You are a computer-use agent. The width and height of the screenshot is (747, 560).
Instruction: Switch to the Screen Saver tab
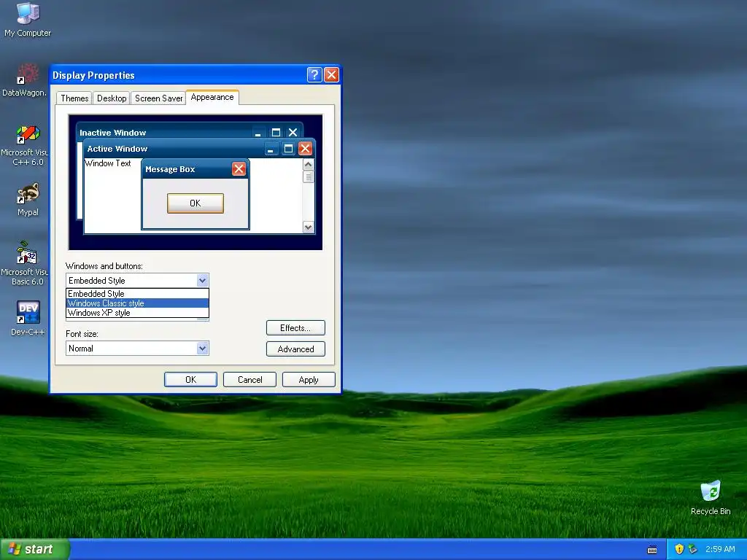(158, 98)
